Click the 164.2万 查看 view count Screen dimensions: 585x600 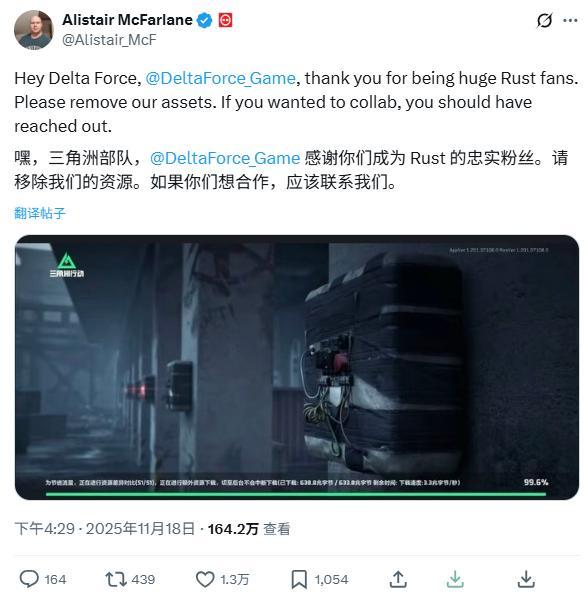249,529
